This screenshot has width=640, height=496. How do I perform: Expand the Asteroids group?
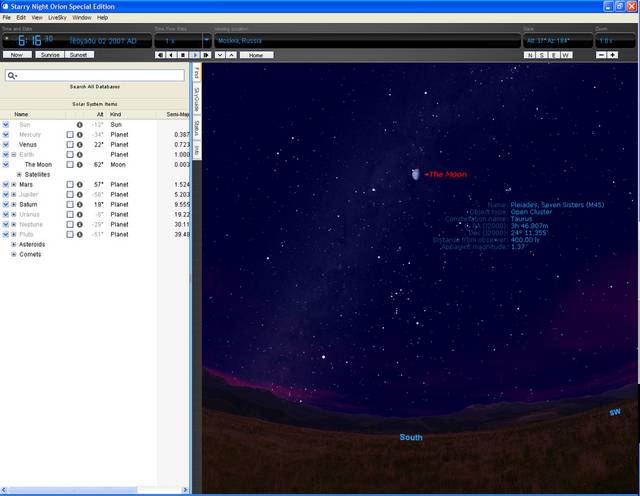point(14,245)
